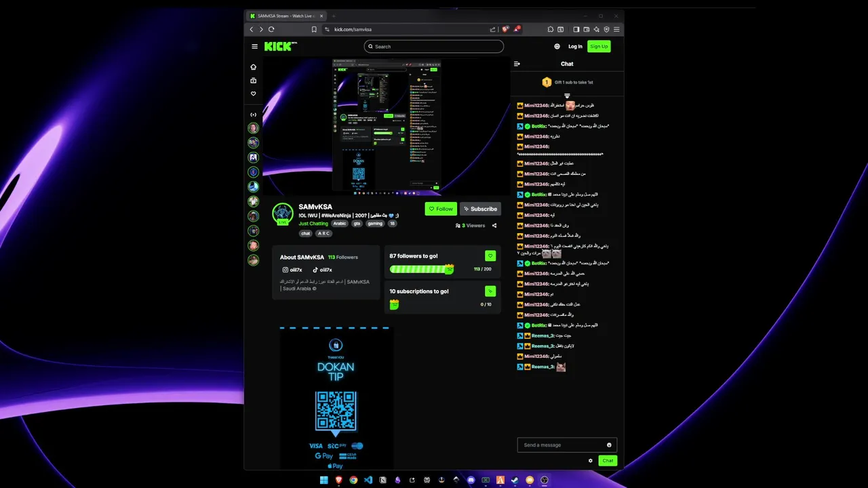Bookmark the page with bookmark icon
Screen dimensions: 868x488
tap(314, 29)
